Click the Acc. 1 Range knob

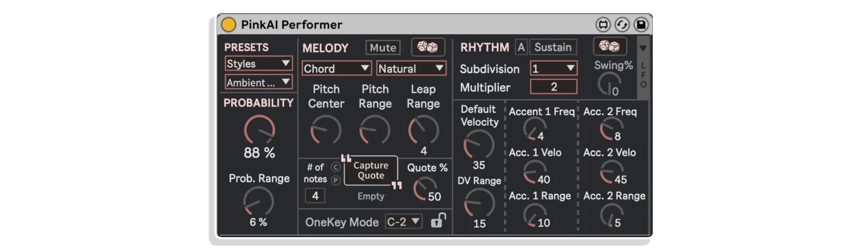[x=535, y=215]
